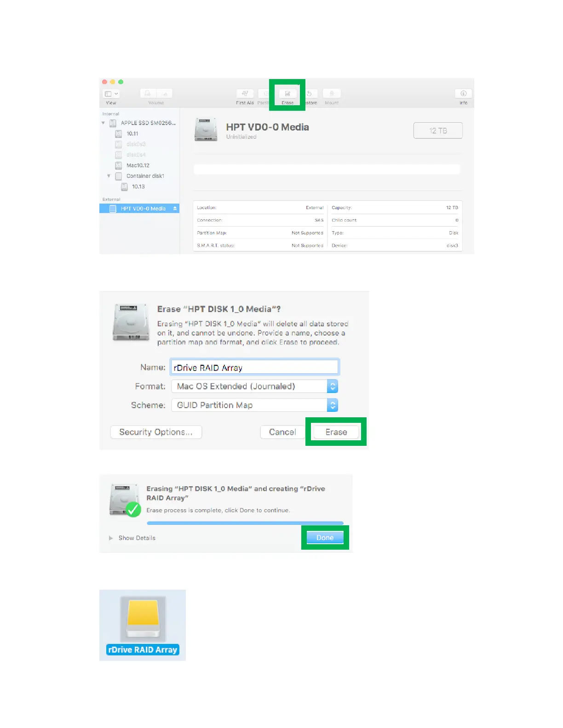Click the Name field containing rDrive RAID Array
The width and height of the screenshot is (563, 728).
[255, 367]
